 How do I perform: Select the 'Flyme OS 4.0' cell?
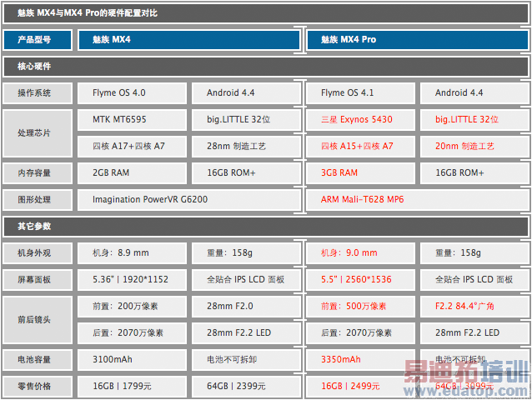tap(132, 92)
